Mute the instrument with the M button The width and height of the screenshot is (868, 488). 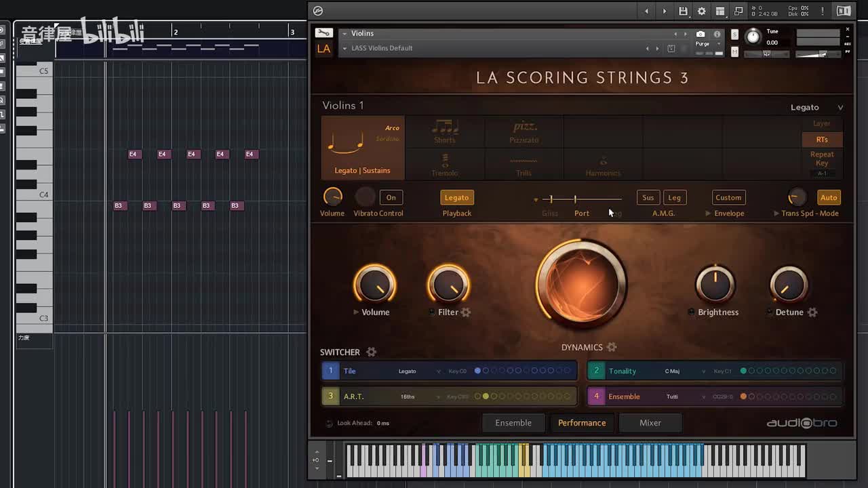point(734,52)
